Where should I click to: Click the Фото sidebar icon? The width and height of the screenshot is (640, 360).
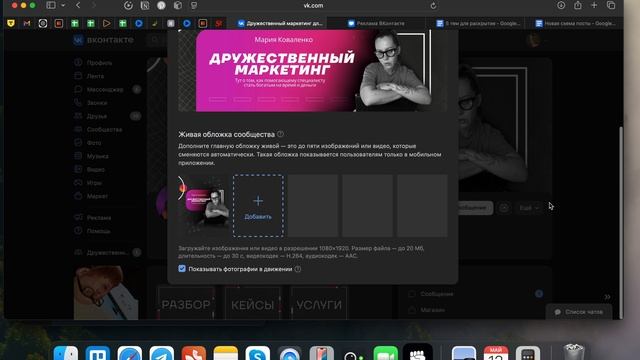(x=78, y=143)
